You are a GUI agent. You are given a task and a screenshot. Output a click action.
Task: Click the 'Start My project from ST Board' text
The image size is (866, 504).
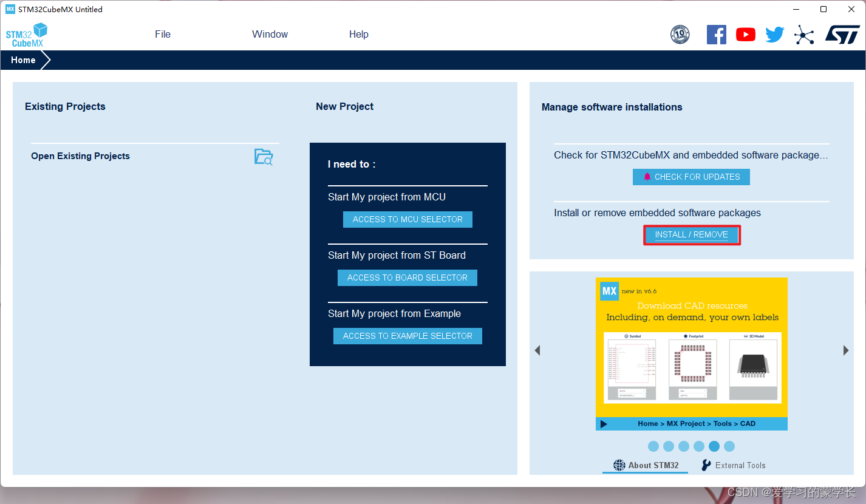397,255
